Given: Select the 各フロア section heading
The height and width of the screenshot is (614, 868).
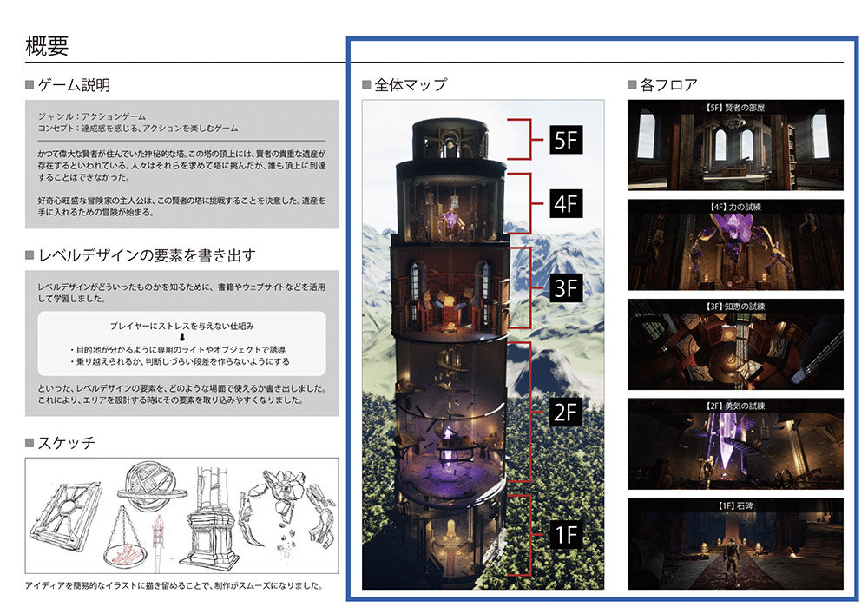Looking at the screenshot, I should pyautogui.click(x=667, y=85).
